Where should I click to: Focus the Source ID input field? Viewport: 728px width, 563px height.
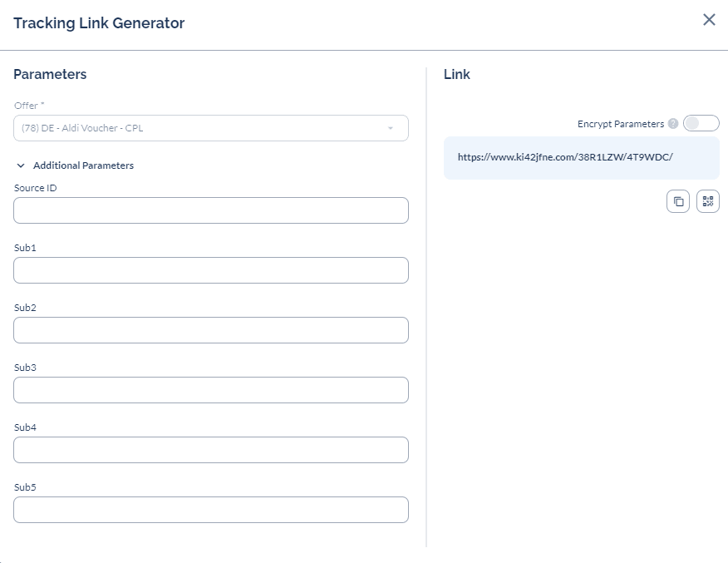pyautogui.click(x=211, y=210)
